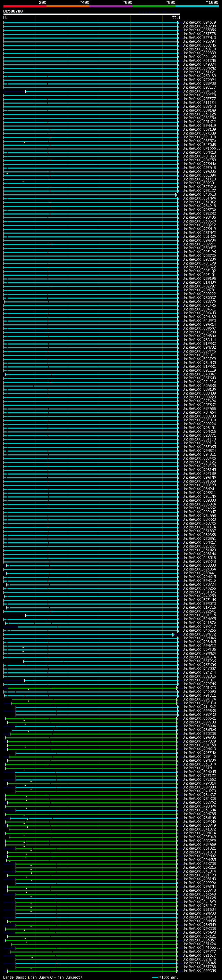Open hit UniRef100_C6TEZ8
Image resolution: width=222 pixels, height=980 pixels.
[199, 34]
